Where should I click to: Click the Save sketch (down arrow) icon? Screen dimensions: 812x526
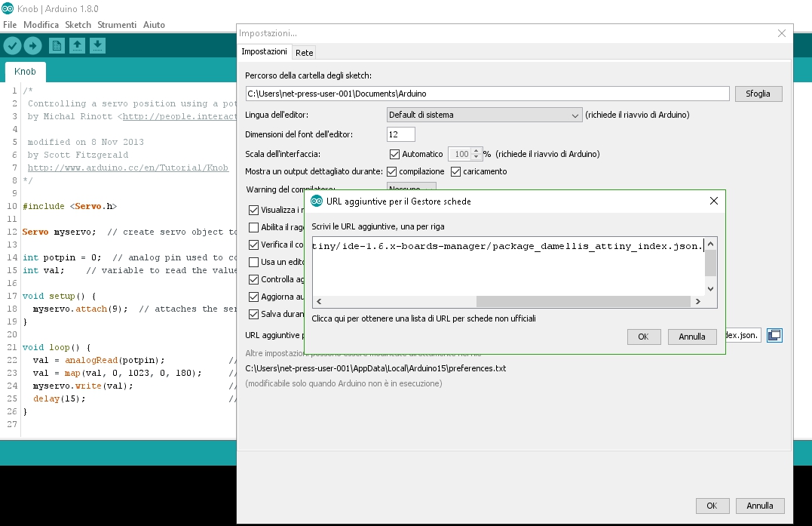point(97,46)
